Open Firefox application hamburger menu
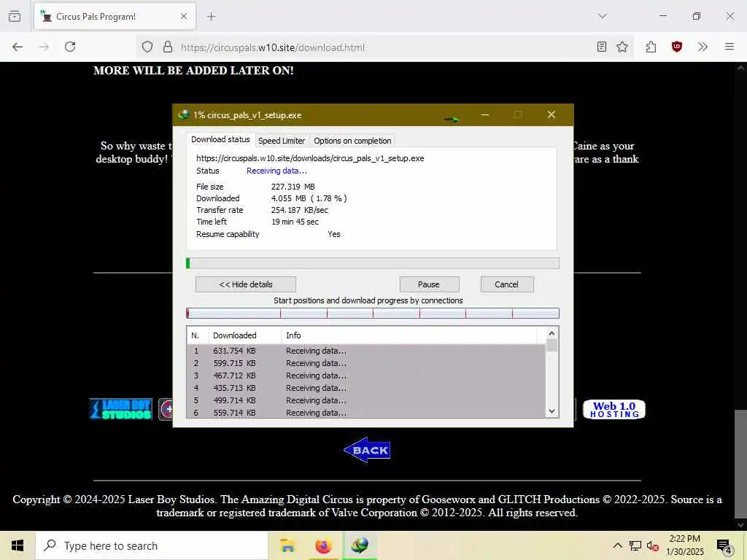747x560 pixels. (729, 47)
